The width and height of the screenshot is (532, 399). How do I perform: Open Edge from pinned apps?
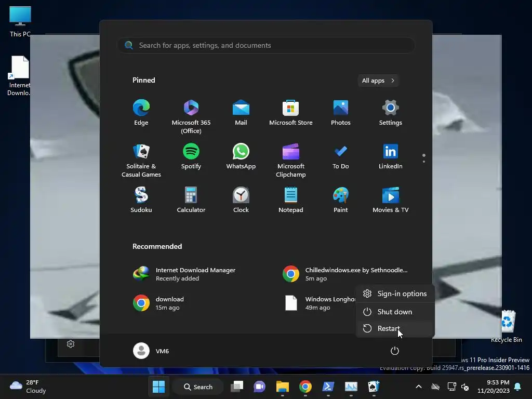pos(141,113)
